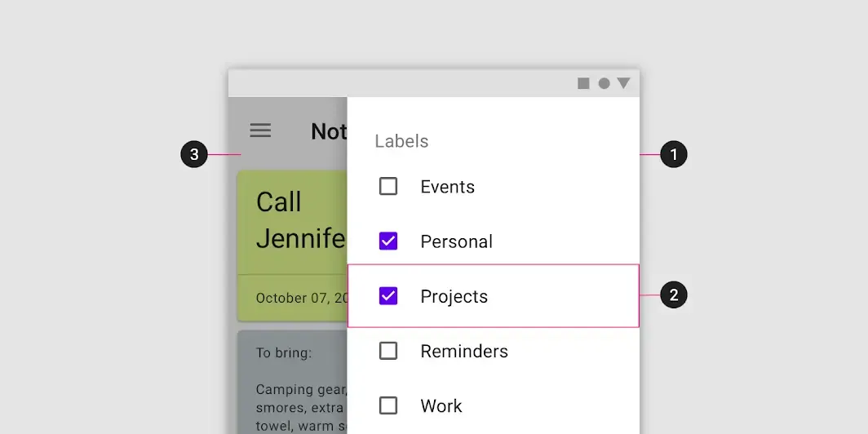Check the Events checkbox

coord(388,187)
